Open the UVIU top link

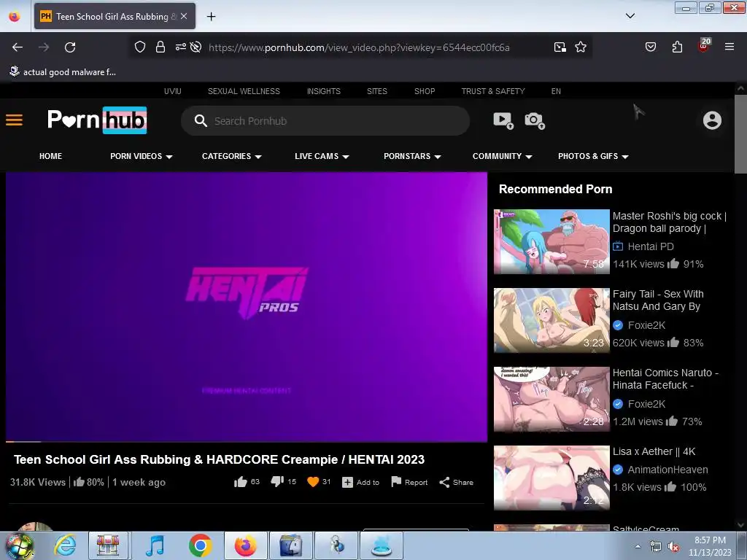tap(172, 91)
